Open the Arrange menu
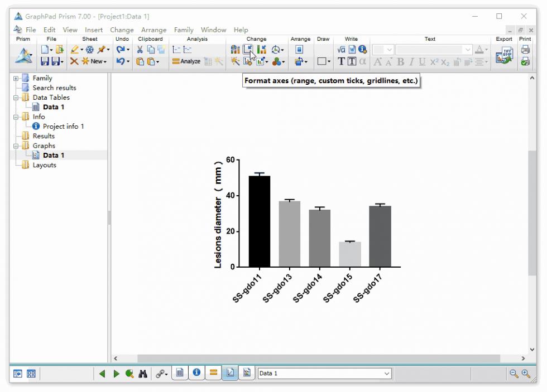 (154, 30)
